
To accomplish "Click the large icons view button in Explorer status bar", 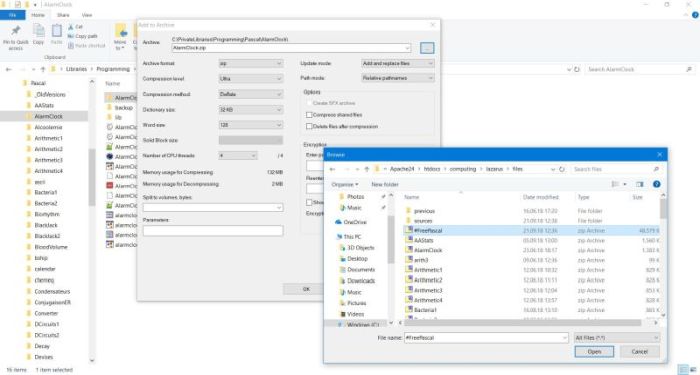I will (x=693, y=370).
